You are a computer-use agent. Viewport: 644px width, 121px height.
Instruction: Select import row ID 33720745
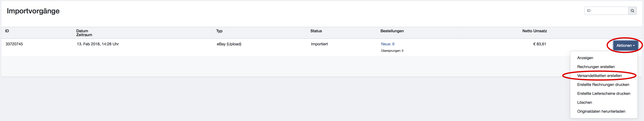coord(14,44)
